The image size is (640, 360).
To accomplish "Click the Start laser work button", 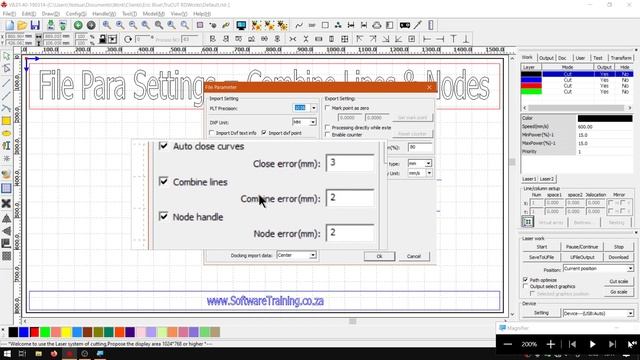I will pyautogui.click(x=542, y=247).
